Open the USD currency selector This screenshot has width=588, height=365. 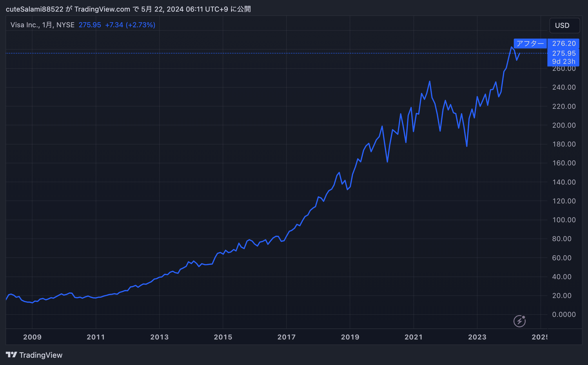(x=565, y=26)
